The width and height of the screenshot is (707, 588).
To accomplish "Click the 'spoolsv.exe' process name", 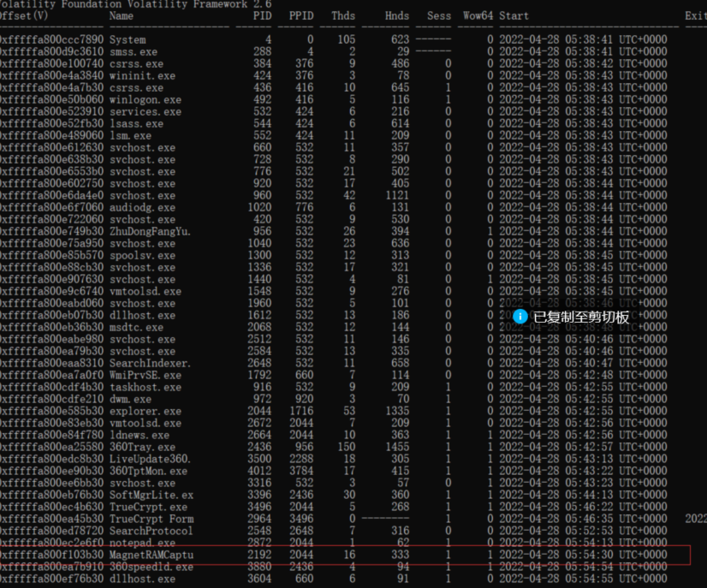I will 142,255.
